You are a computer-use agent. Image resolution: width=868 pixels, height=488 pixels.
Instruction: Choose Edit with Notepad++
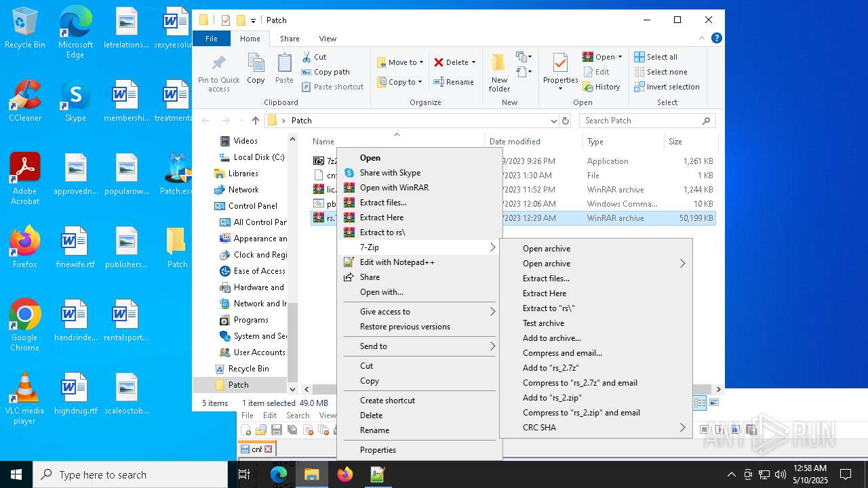pyautogui.click(x=419, y=262)
